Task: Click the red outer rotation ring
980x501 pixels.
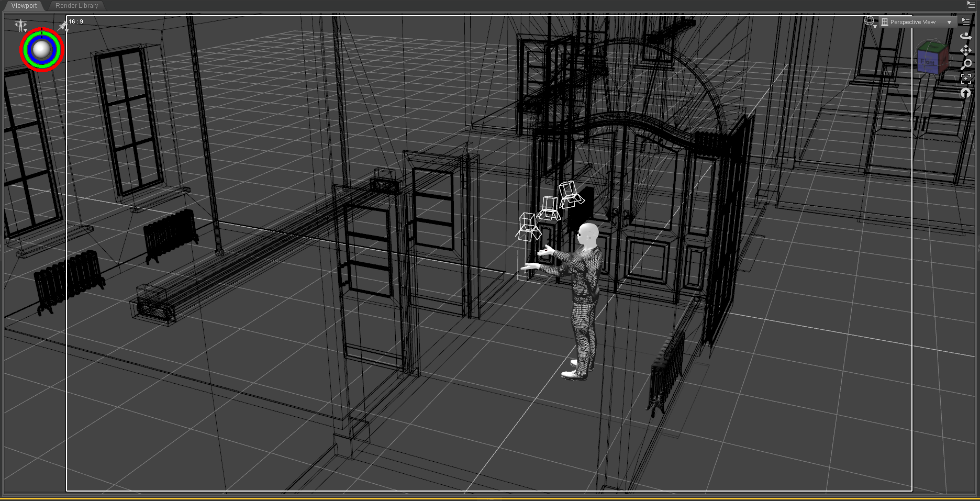Action: coord(23,50)
